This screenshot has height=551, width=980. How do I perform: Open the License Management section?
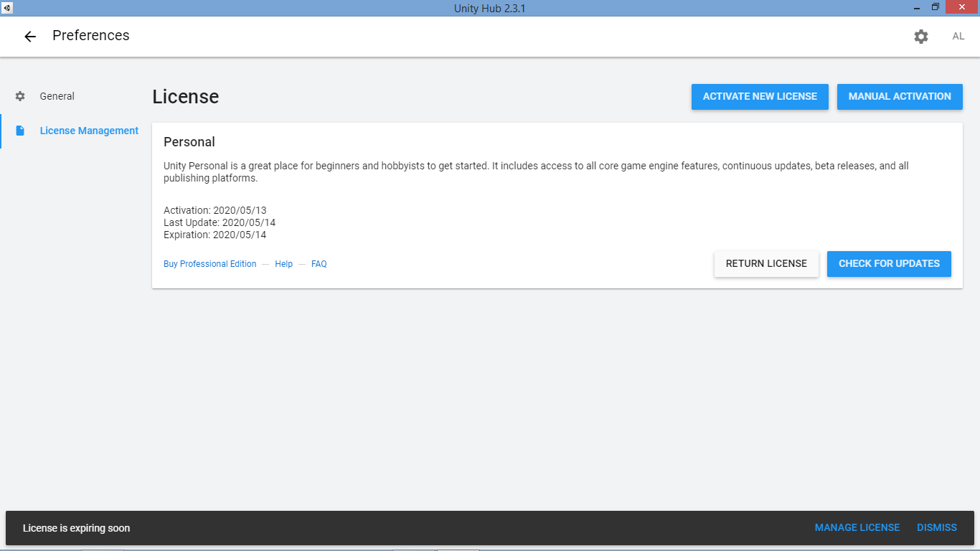[89, 131]
